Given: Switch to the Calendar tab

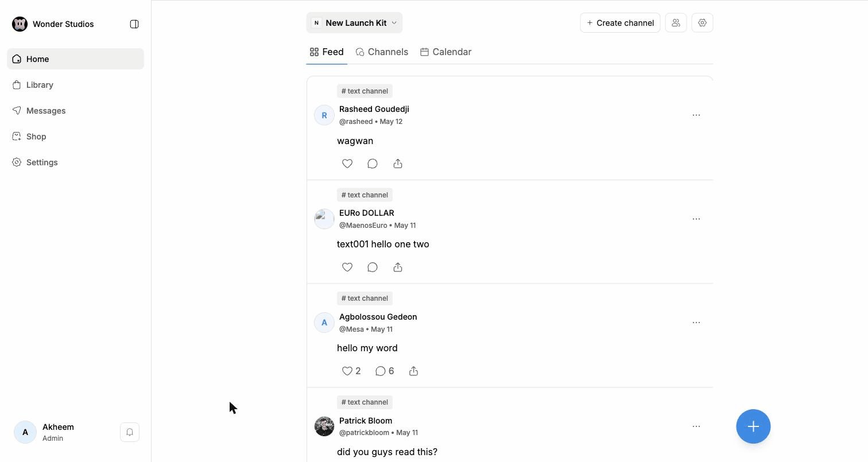Looking at the screenshot, I should pos(446,52).
